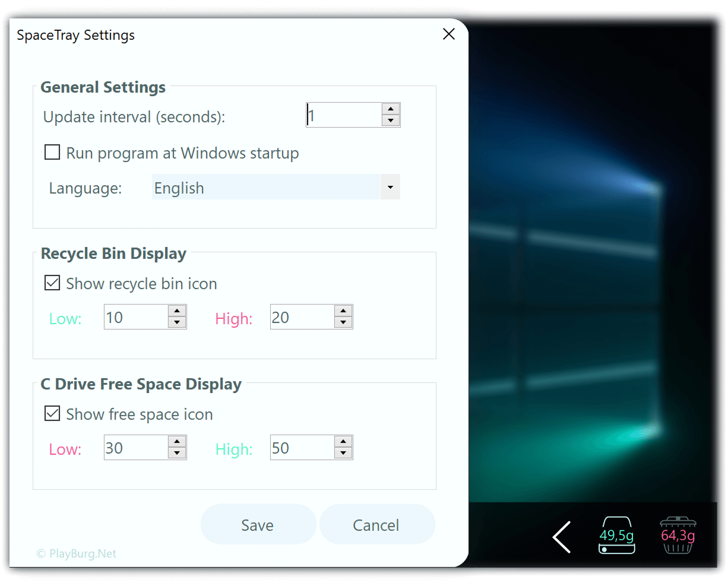Close the SpaceTray Settings dialog
Image resolution: width=728 pixels, height=586 pixels.
tap(448, 34)
